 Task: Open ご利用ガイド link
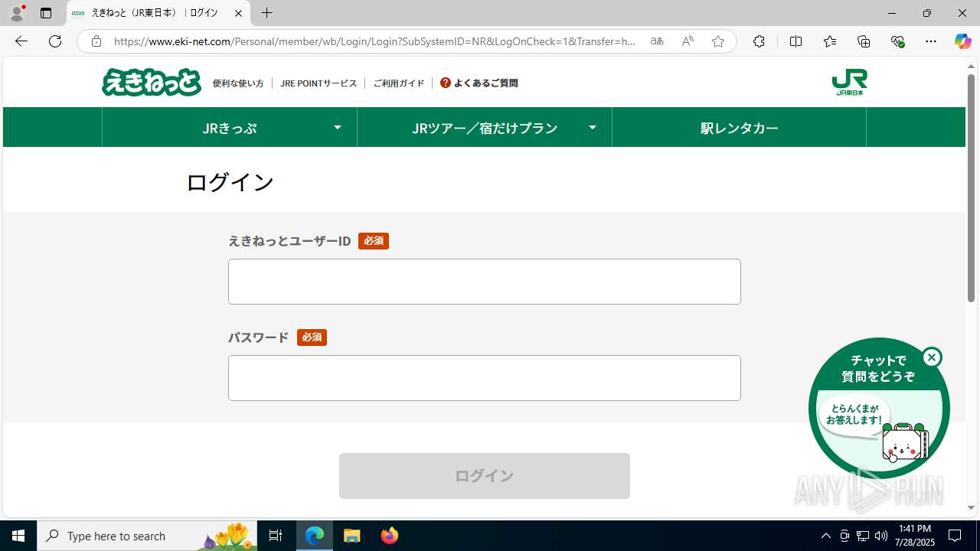pyautogui.click(x=399, y=83)
